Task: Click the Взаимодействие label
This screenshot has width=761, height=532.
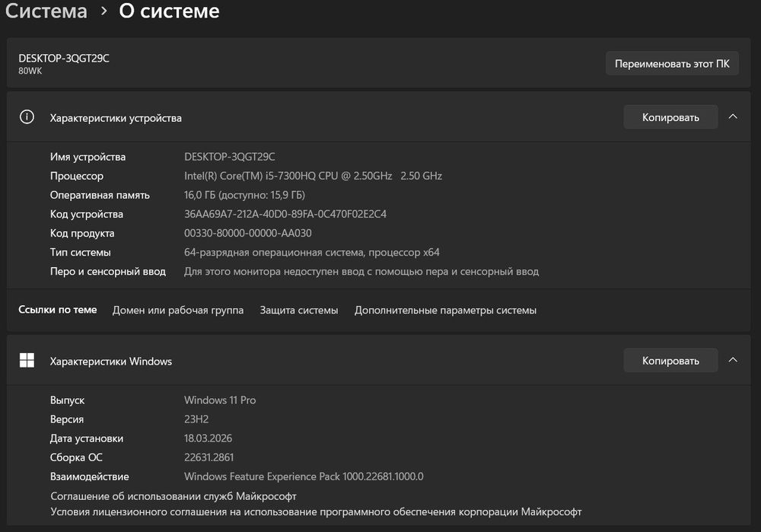Action: click(x=90, y=476)
